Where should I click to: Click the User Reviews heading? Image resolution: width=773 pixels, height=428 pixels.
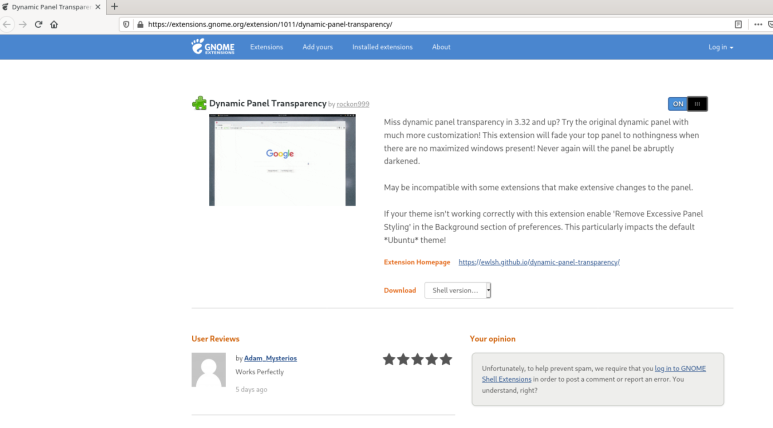215,339
